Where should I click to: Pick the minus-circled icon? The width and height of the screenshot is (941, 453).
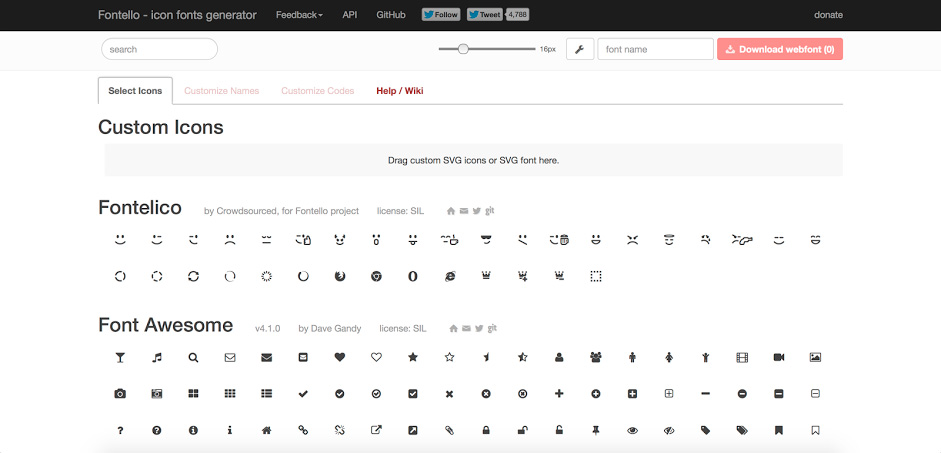click(x=742, y=394)
